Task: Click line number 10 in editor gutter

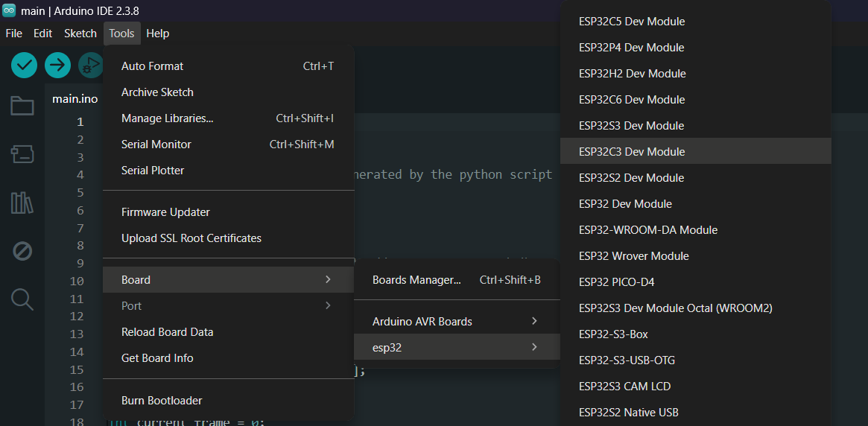Action: tap(77, 281)
